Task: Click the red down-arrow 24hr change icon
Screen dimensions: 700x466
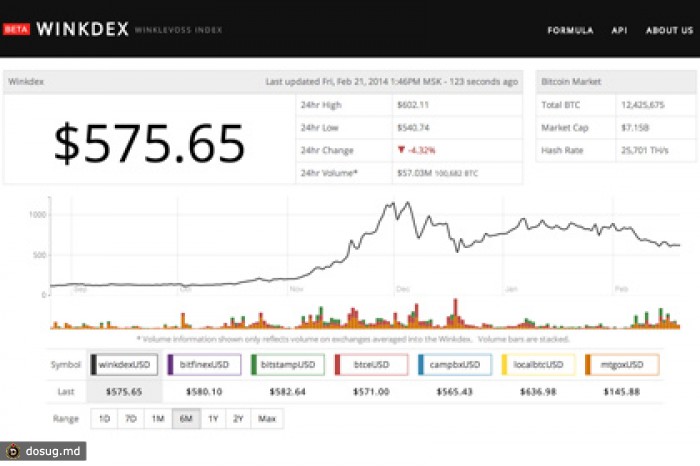Action: coord(401,150)
